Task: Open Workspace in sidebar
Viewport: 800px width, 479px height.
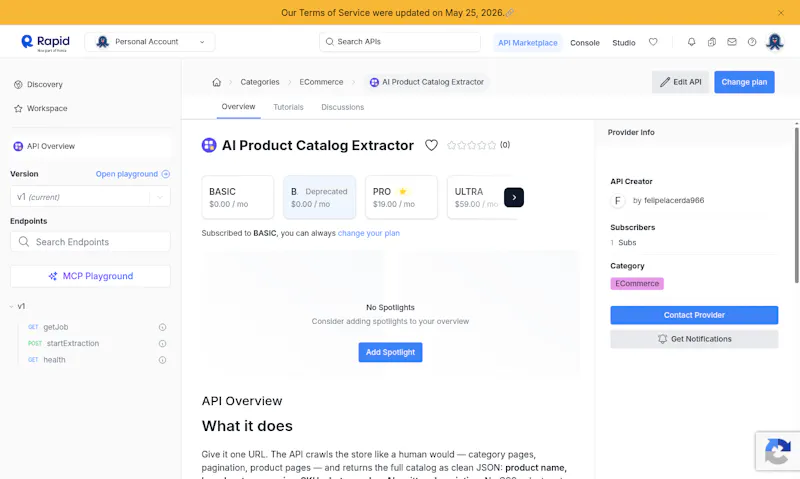Action: point(41,109)
